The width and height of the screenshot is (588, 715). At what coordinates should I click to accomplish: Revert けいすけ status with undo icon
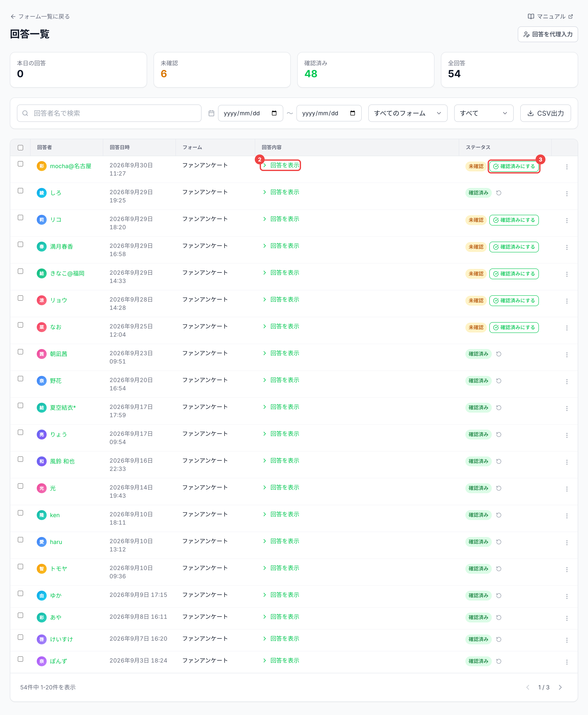499,639
